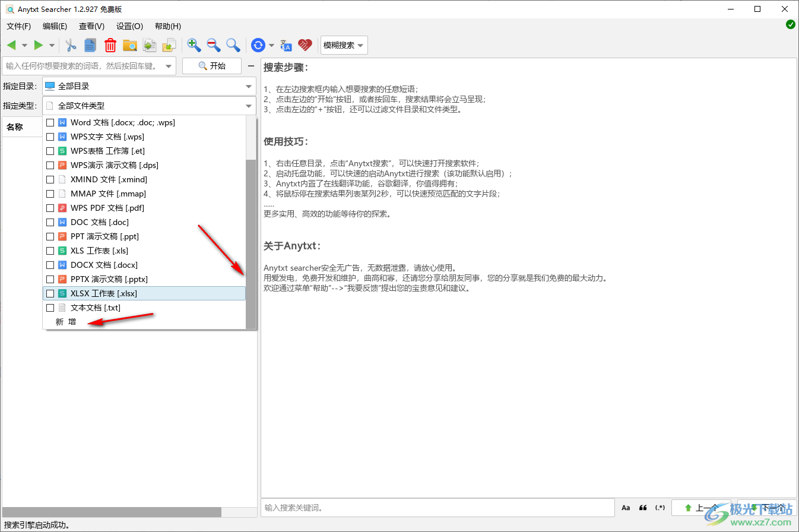The height and width of the screenshot is (532, 799).
Task: Open the 文件(F) menu
Action: coord(19,26)
